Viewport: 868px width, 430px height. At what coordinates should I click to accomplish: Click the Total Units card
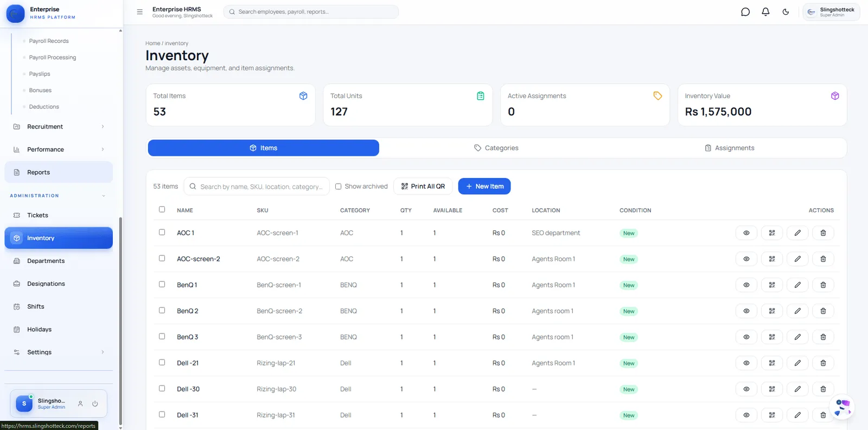coord(408,105)
